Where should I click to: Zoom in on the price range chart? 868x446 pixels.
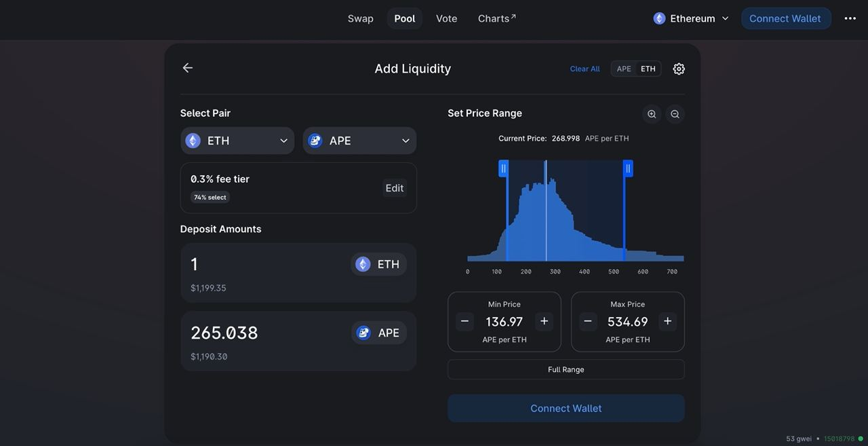click(652, 114)
